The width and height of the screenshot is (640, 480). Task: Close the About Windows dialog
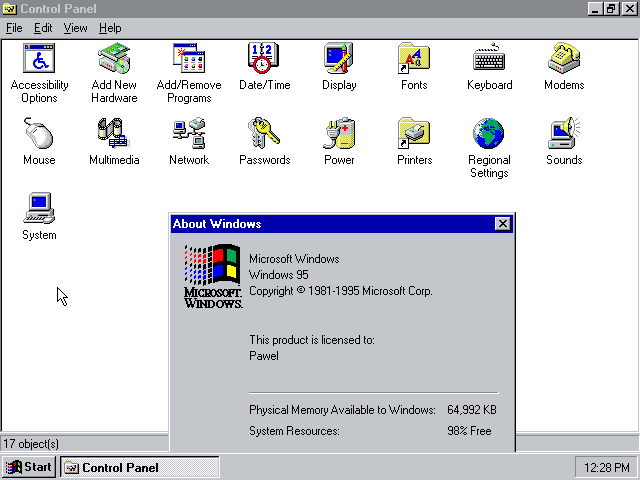point(502,224)
